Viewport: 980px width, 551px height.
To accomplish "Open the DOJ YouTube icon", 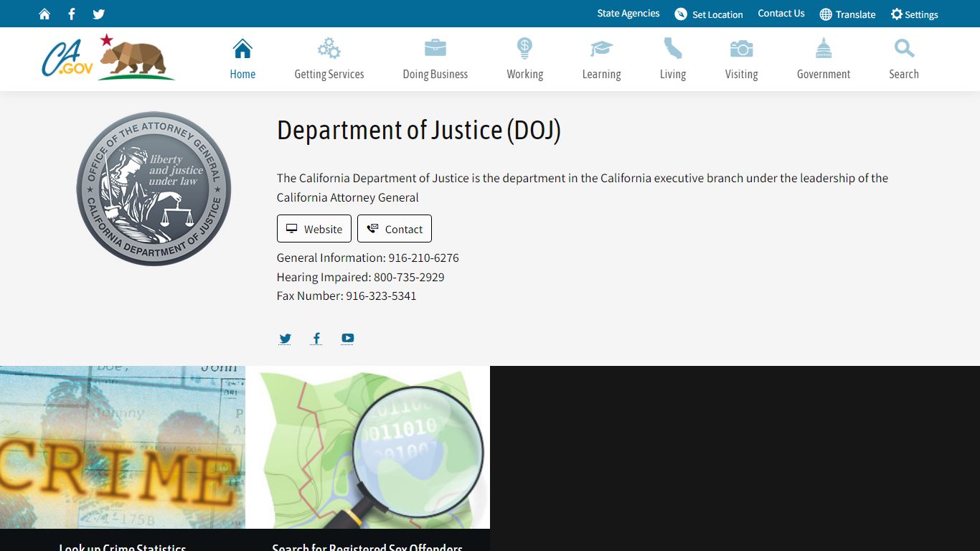I will pos(348,339).
